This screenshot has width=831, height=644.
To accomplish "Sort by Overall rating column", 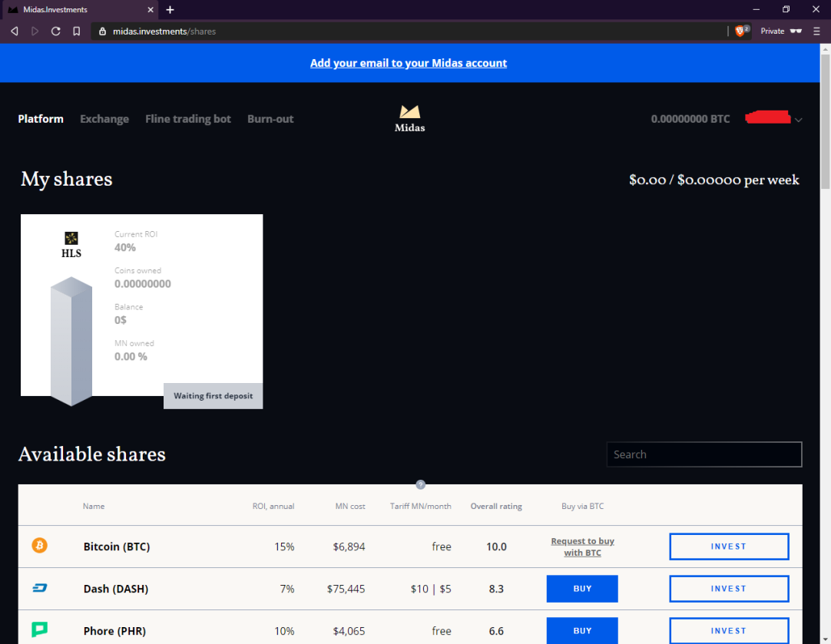I will (496, 507).
